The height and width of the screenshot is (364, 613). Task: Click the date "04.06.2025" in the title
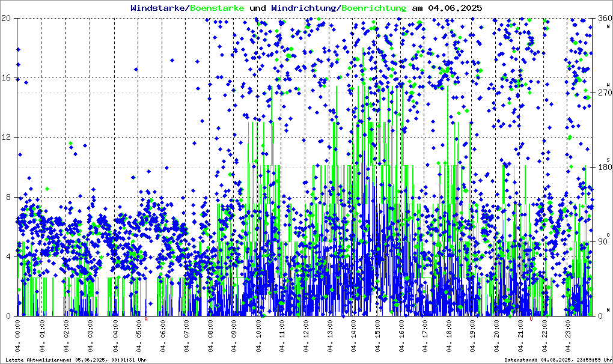point(455,8)
